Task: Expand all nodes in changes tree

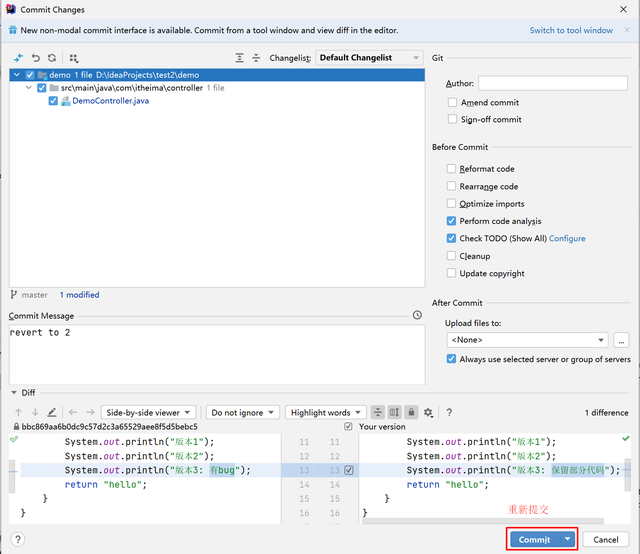Action: point(239,58)
